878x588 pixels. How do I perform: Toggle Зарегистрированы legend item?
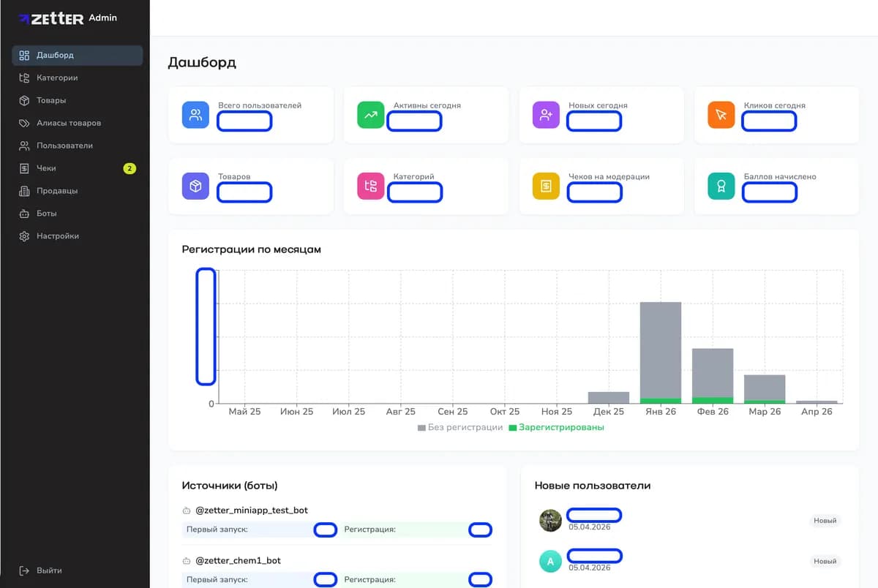(x=557, y=427)
